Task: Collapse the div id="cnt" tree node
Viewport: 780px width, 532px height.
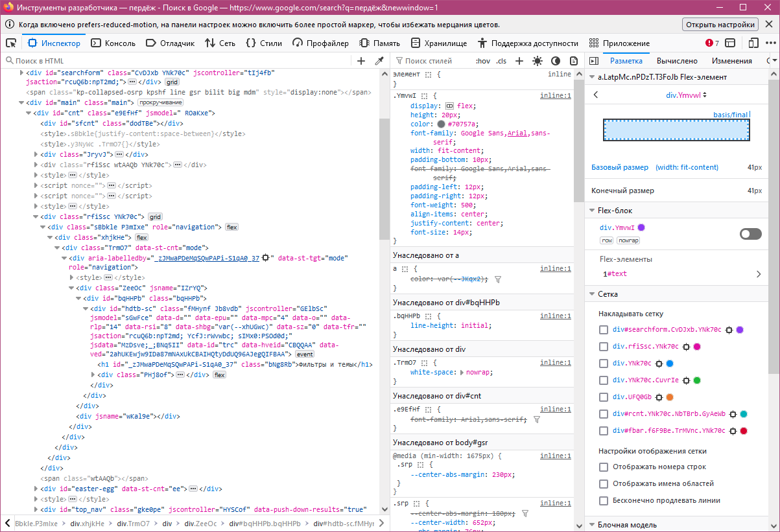Action: pos(29,113)
